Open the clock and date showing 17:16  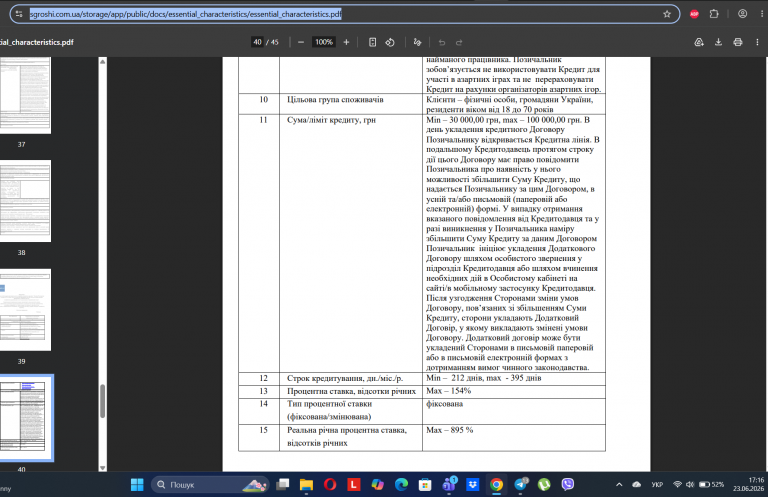tap(748, 484)
